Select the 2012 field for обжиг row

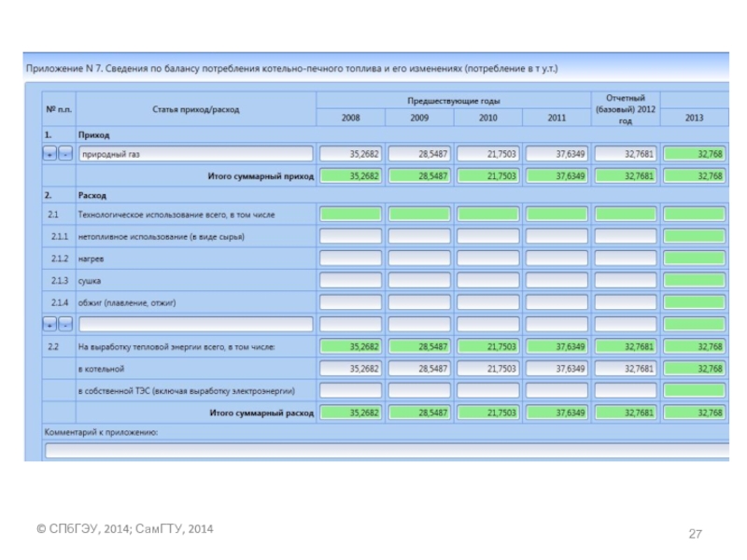point(625,302)
